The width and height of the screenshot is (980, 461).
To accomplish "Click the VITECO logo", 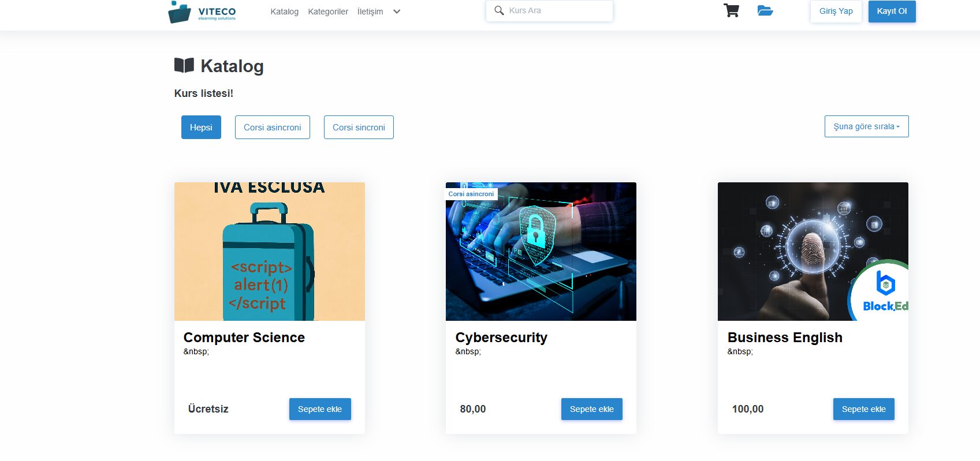I will 202,12.
